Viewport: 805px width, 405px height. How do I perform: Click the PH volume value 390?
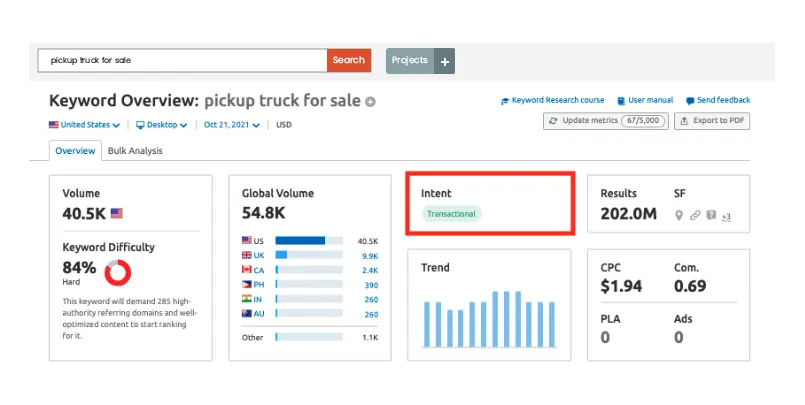point(371,285)
